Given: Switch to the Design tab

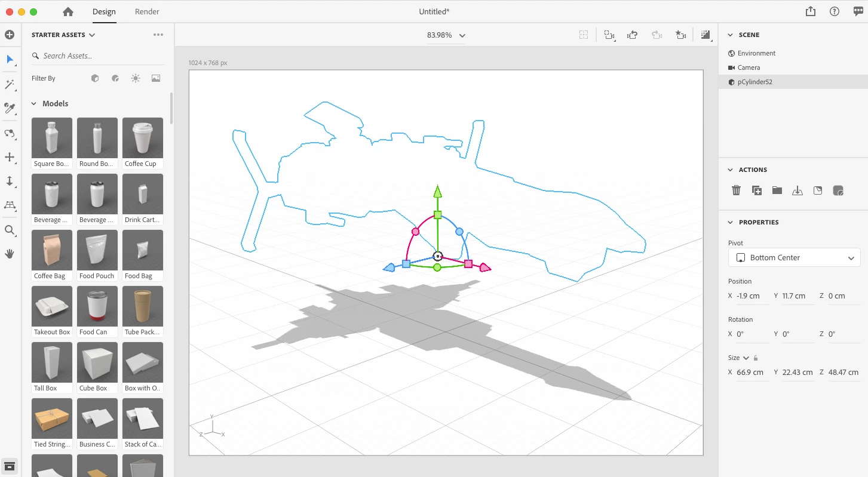Looking at the screenshot, I should [104, 11].
